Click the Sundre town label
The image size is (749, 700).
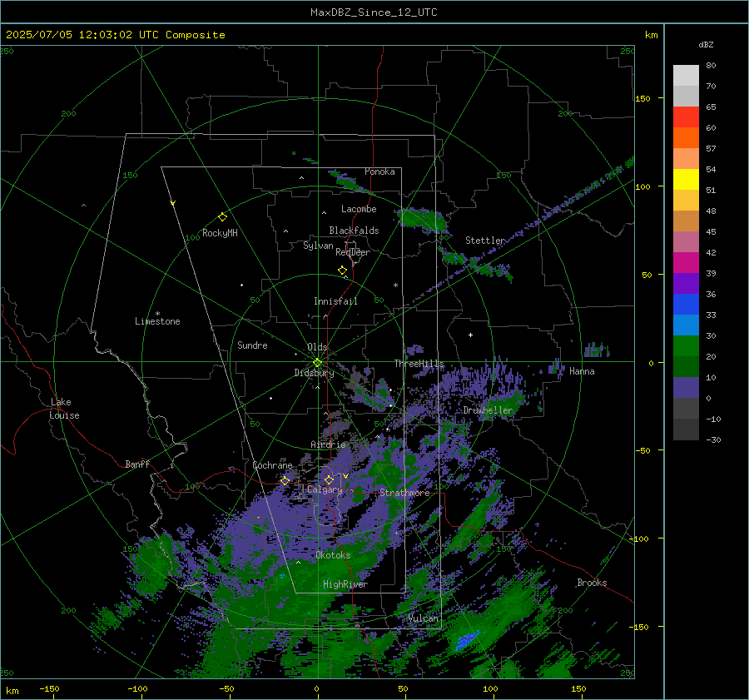252,345
